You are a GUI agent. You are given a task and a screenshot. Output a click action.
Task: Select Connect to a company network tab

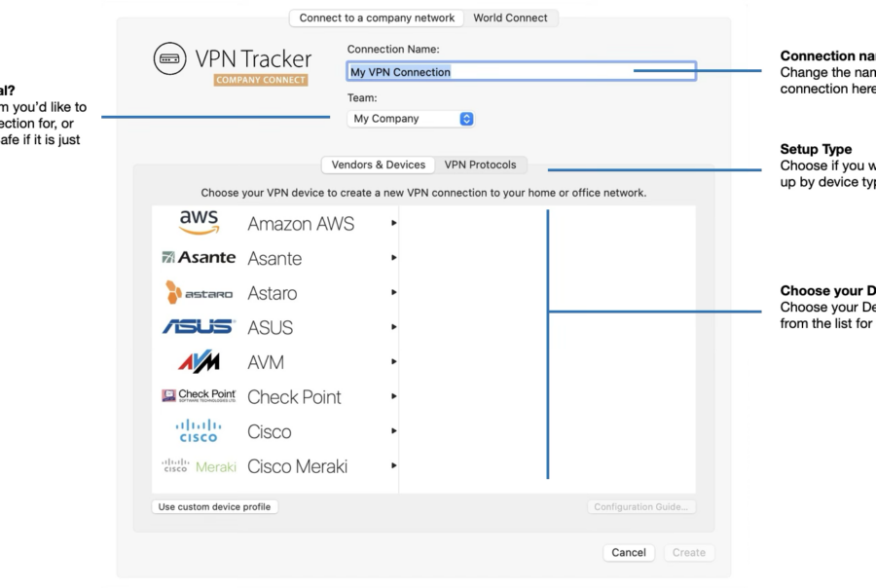point(377,18)
